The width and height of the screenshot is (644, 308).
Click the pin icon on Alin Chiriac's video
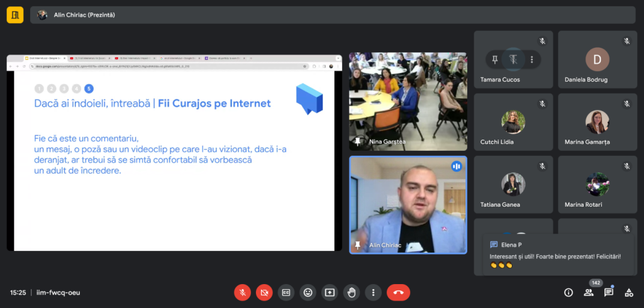tap(358, 245)
